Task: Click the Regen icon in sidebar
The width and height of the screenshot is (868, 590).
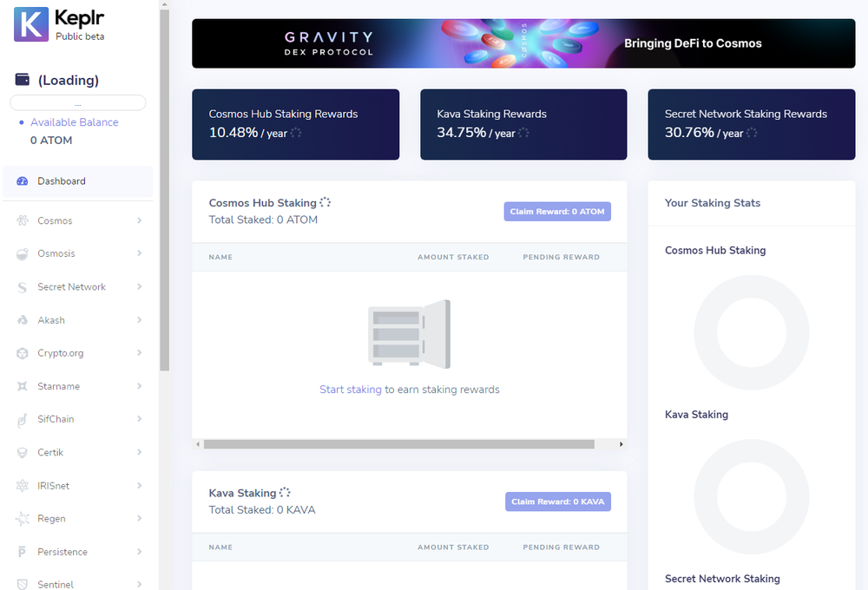Action: click(23, 519)
